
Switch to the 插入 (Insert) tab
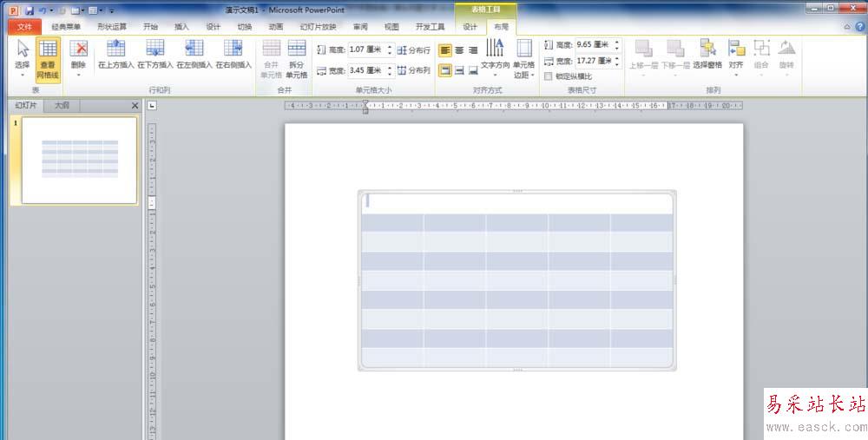pyautogui.click(x=181, y=27)
